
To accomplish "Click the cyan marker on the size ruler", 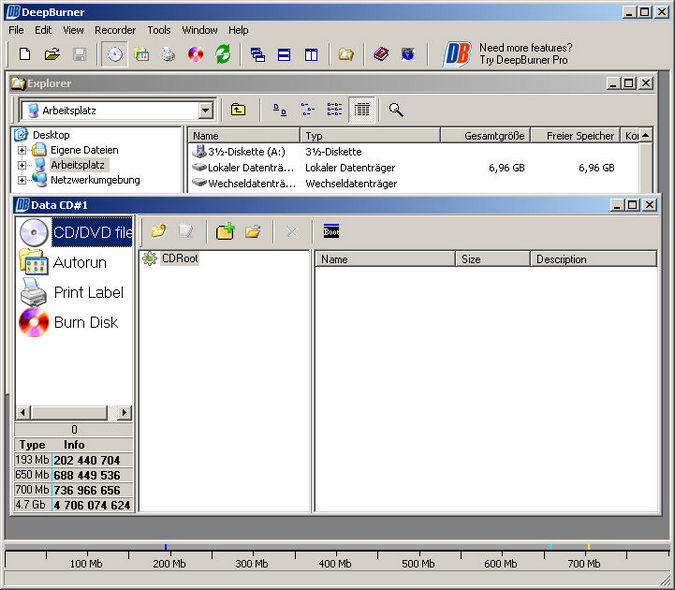I will (550, 547).
